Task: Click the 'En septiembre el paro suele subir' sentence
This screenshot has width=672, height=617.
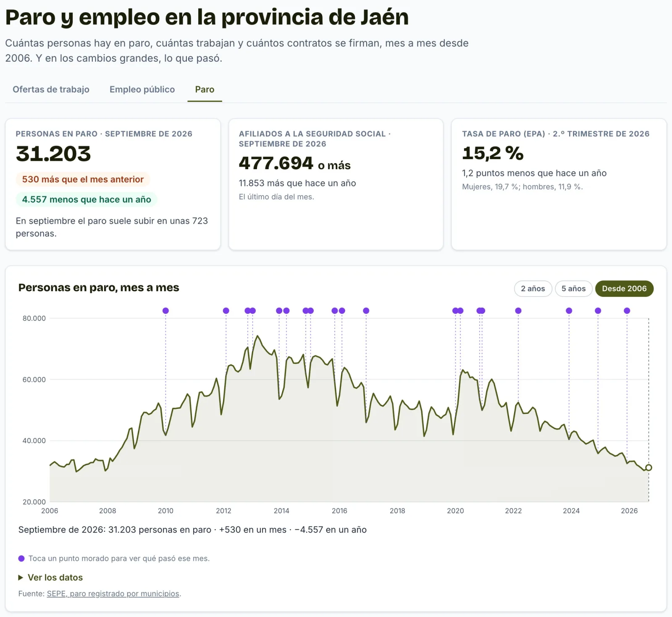Action: point(112,227)
